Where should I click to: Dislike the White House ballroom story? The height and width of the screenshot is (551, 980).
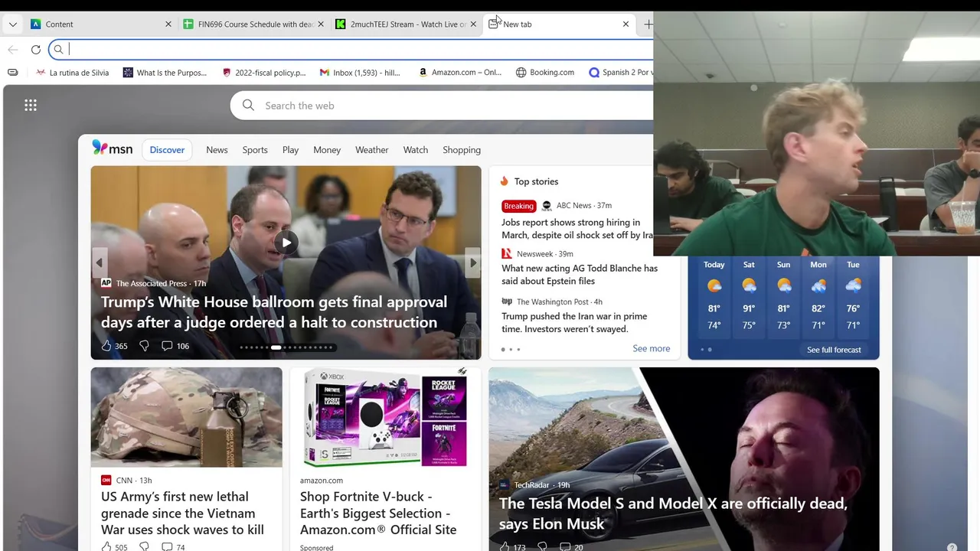tap(144, 346)
